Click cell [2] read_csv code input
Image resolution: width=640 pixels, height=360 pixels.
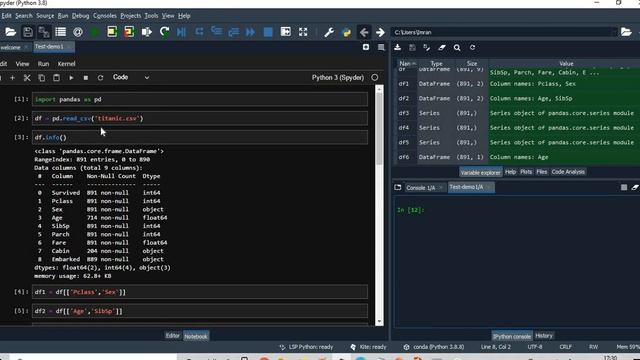point(200,118)
